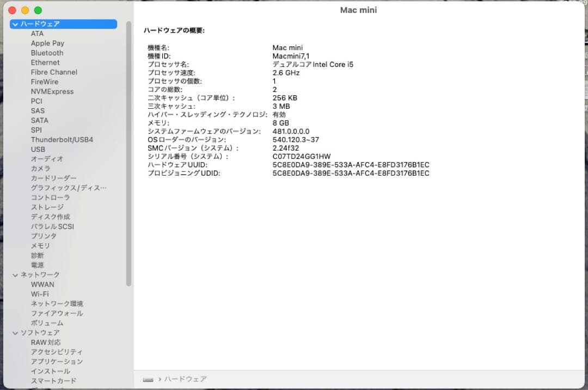Open the 診断 (Diagnostics) section

tap(37, 255)
